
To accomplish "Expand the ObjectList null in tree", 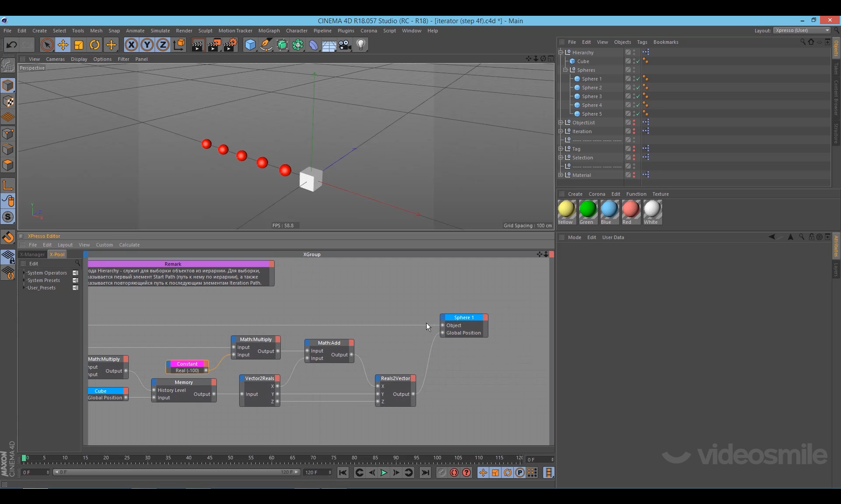I will click(x=561, y=123).
